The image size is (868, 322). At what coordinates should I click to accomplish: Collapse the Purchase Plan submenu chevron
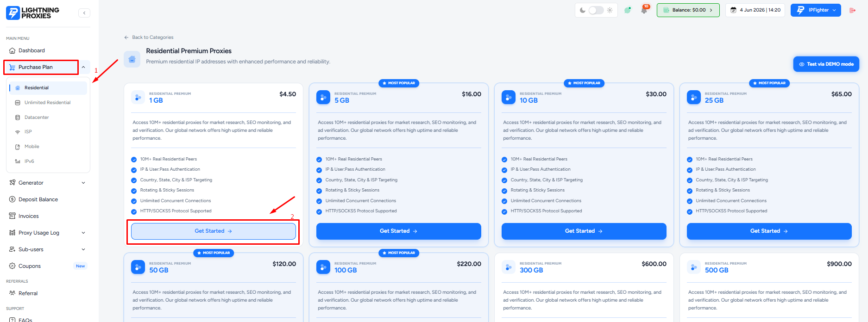(x=83, y=67)
